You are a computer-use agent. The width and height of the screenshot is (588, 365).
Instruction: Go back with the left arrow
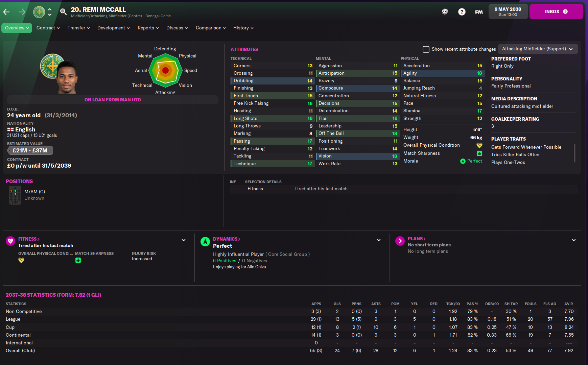pyautogui.click(x=6, y=12)
